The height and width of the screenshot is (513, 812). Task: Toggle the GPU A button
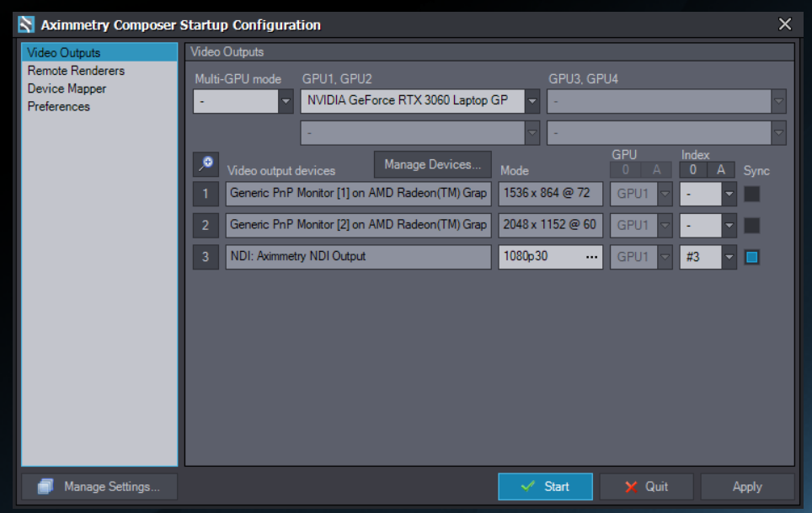657,170
